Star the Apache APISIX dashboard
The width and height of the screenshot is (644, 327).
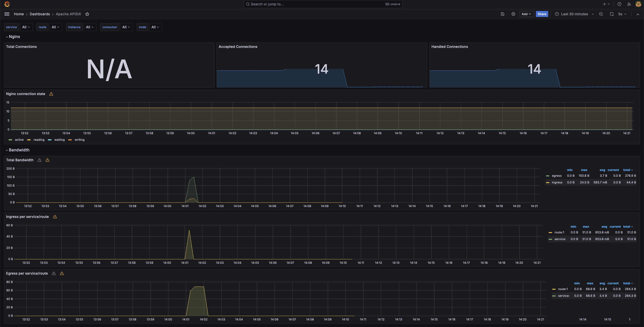[87, 14]
